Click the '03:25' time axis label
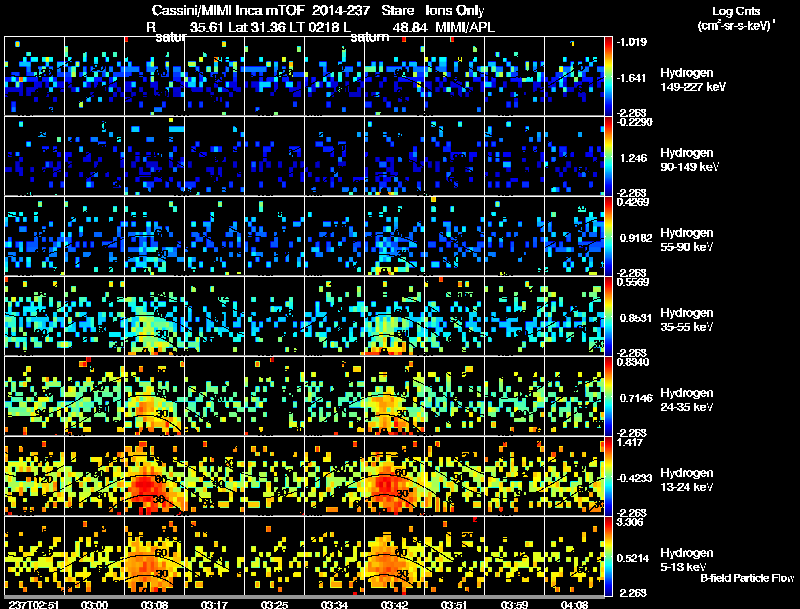The height and width of the screenshot is (609, 800). click(274, 604)
